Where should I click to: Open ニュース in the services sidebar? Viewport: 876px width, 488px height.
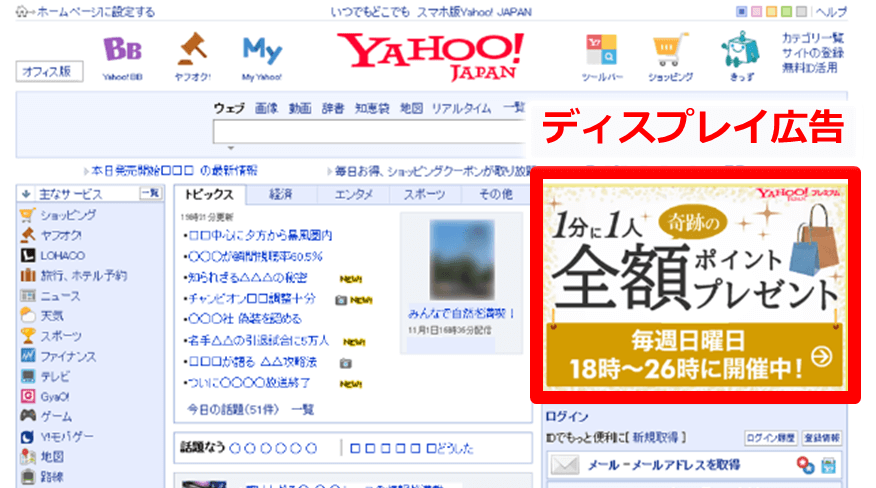tap(60, 296)
